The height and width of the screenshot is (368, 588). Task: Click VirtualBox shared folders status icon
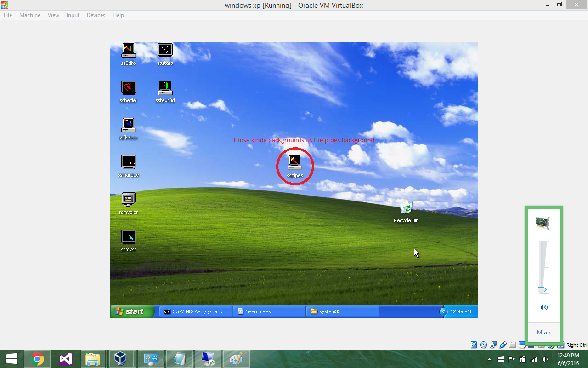click(513, 345)
